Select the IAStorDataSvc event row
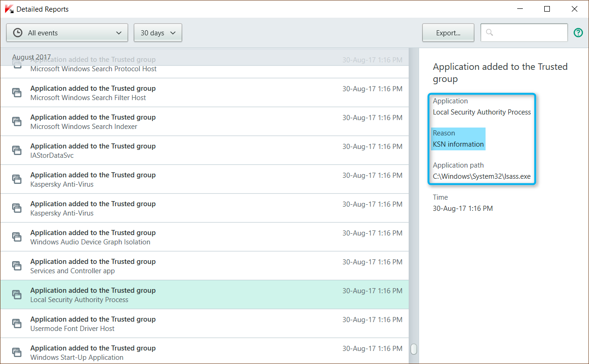589x364 pixels. 204,150
